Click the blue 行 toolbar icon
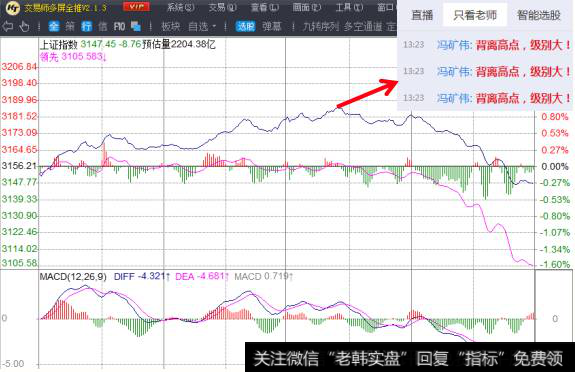Screen dimensions: 575x372 [87, 26]
